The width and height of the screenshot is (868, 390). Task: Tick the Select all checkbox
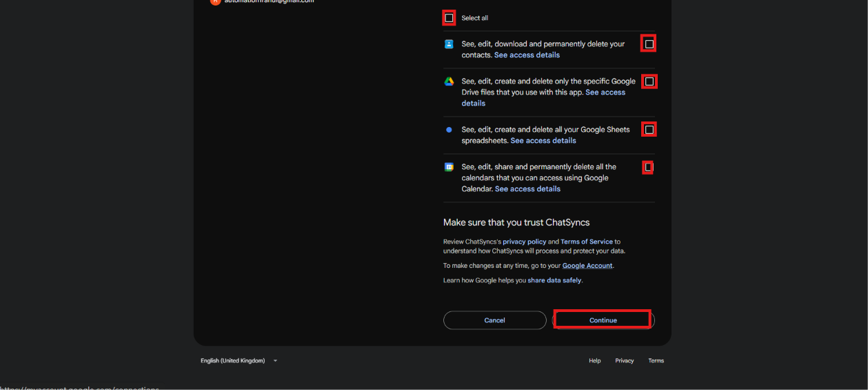449,18
